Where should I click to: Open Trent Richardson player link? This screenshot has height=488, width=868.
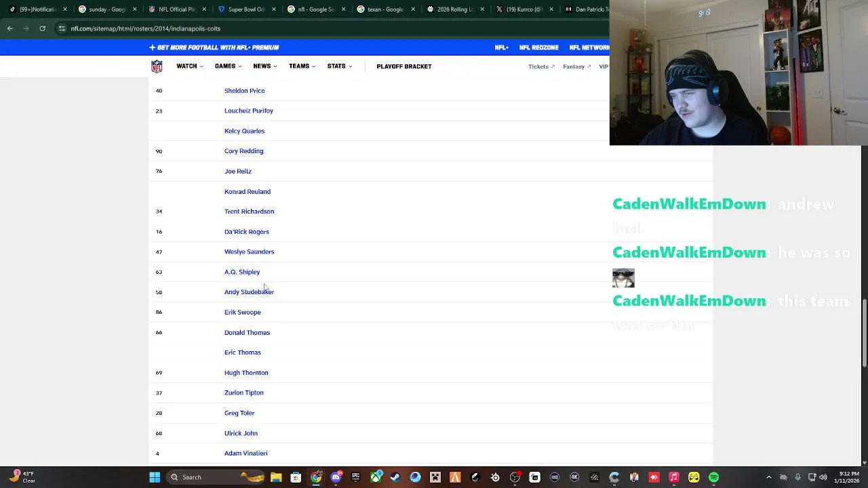249,211
